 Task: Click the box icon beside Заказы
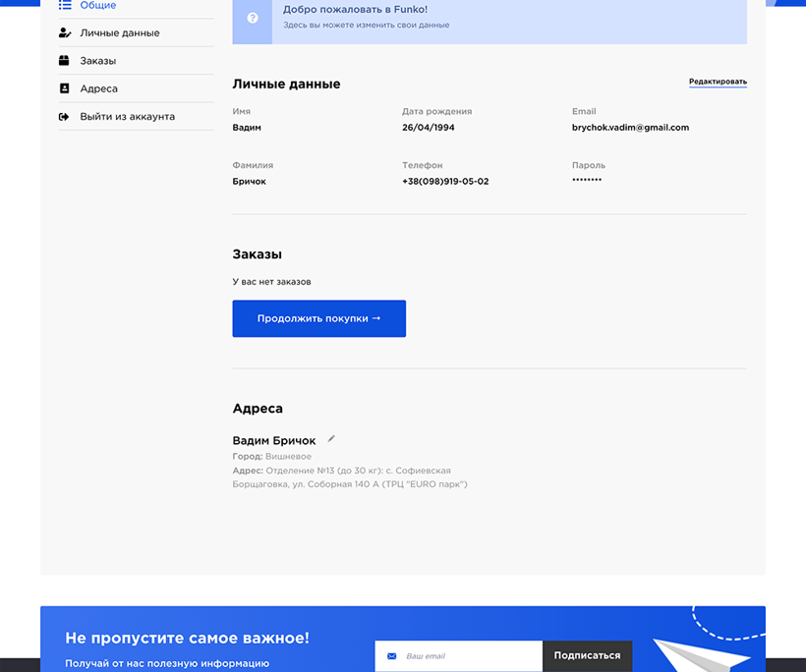pos(64,61)
